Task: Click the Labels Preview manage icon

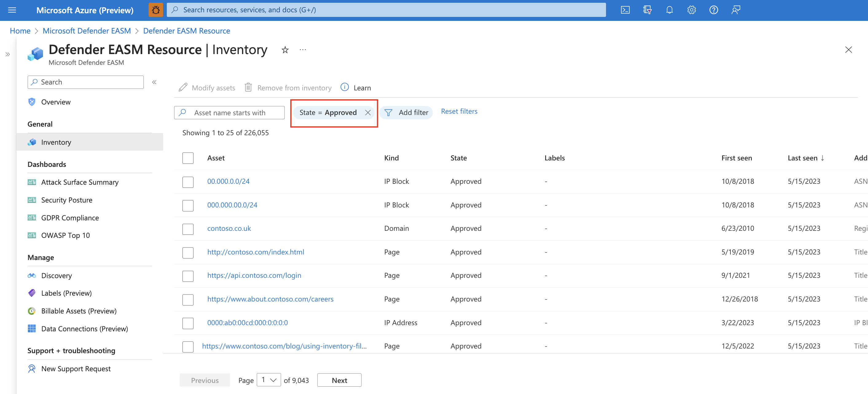Action: tap(32, 293)
